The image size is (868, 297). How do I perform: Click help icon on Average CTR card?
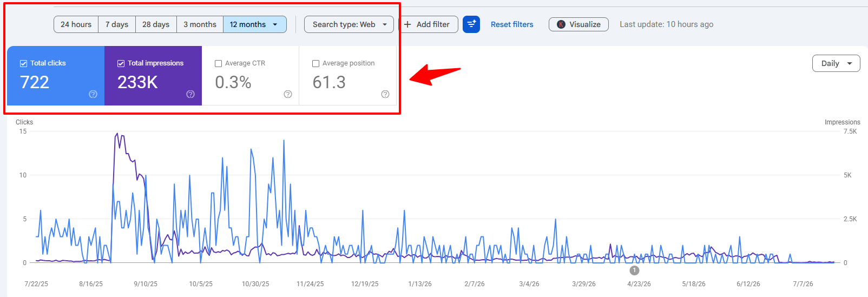pos(288,94)
